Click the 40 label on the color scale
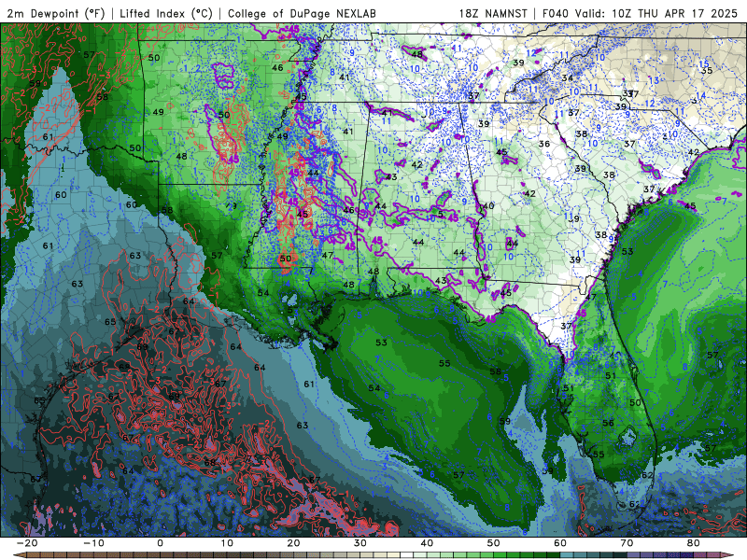Screen dimensions: 747x560 tap(427, 543)
